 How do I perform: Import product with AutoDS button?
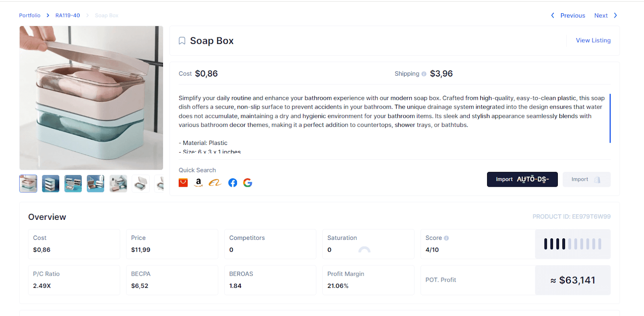pos(522,180)
